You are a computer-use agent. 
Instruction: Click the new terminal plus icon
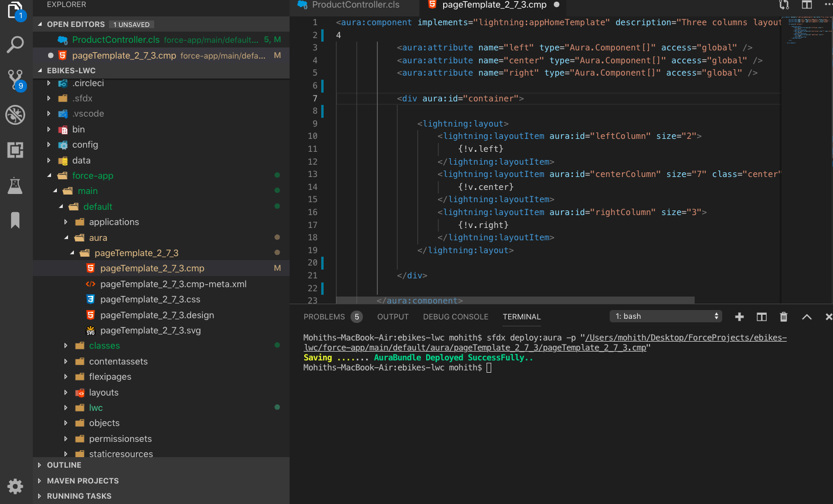[739, 316]
